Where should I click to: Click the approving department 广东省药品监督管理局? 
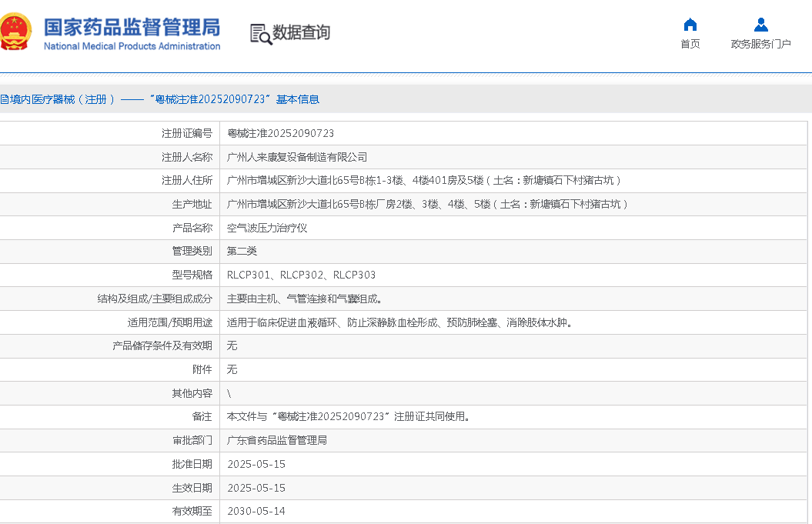tap(277, 440)
